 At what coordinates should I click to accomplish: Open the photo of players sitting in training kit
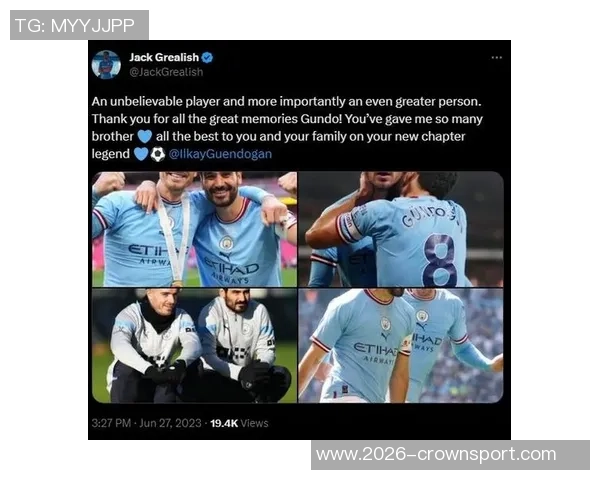194,346
